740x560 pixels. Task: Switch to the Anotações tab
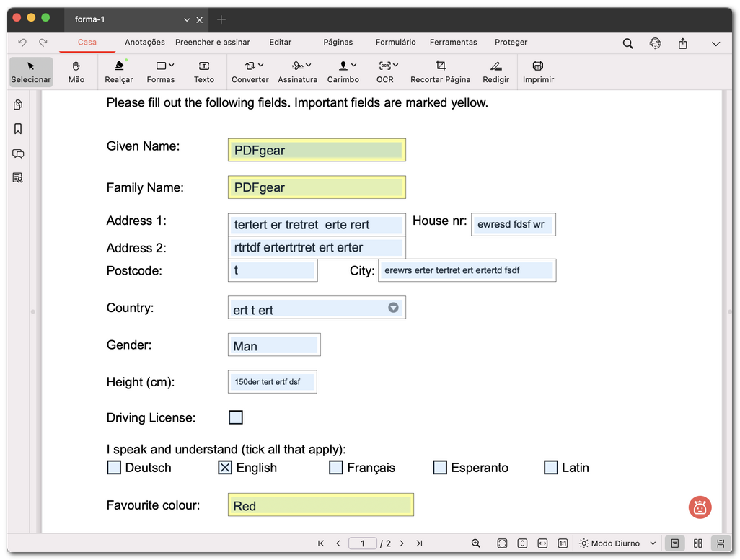tap(144, 43)
